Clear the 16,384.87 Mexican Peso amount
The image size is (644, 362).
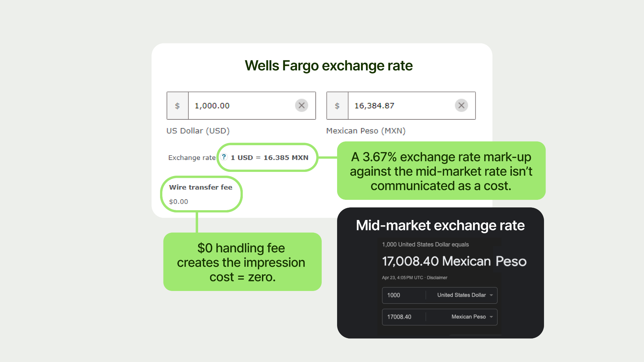pos(461,106)
